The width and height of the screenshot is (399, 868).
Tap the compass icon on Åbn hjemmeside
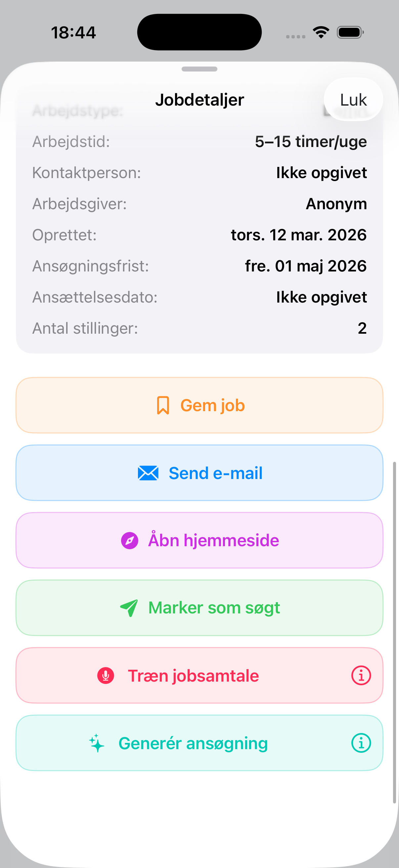pos(130,541)
